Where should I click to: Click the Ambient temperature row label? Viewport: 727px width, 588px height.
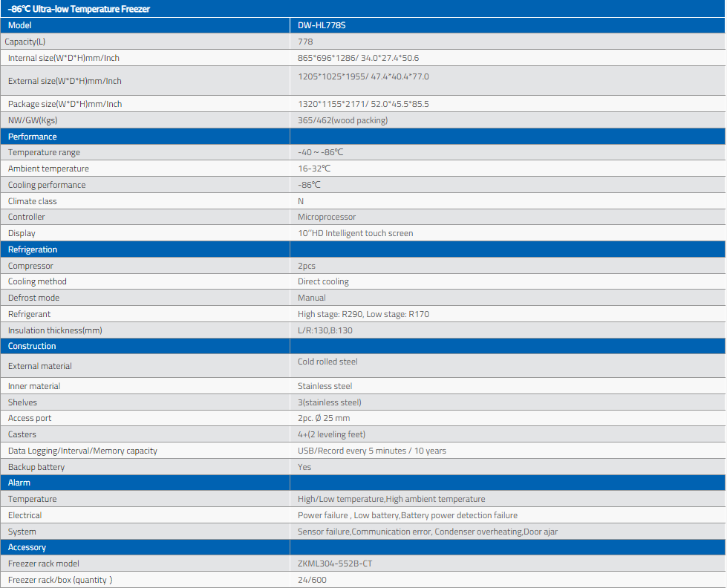(48, 169)
